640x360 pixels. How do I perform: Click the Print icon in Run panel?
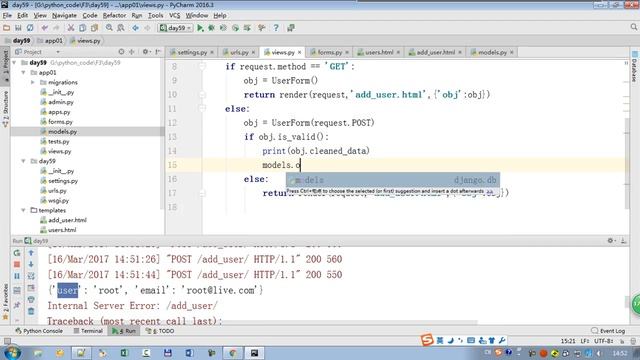[31, 300]
